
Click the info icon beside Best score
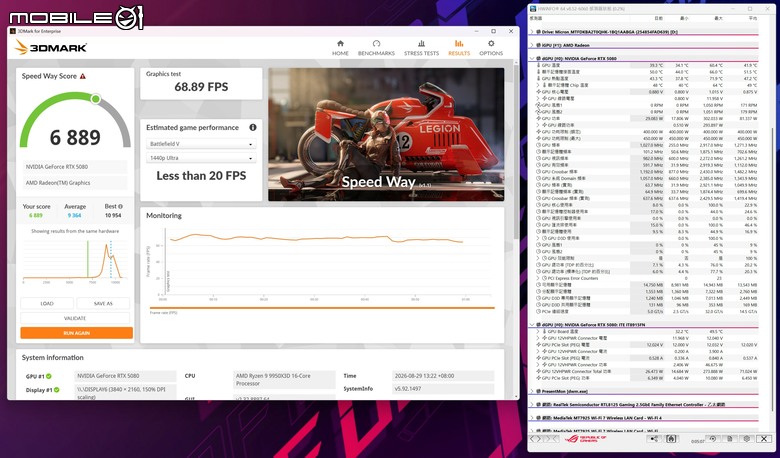120,206
